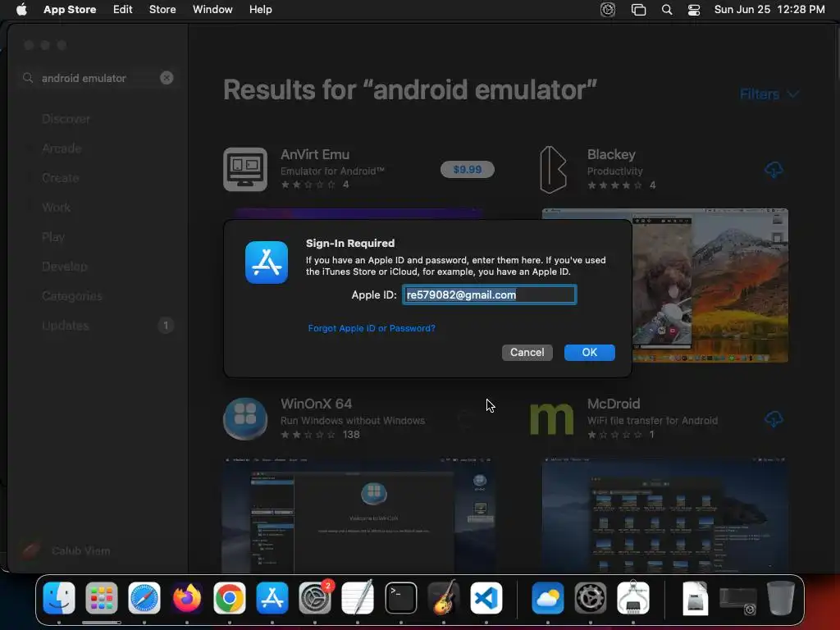Select Work in the sidebar
Screen dimensions: 840x630
57,208
